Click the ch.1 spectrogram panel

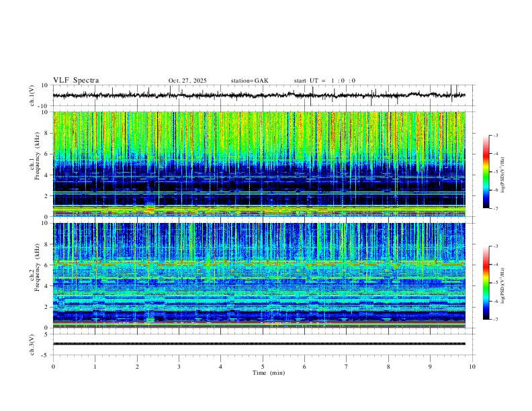(259, 164)
